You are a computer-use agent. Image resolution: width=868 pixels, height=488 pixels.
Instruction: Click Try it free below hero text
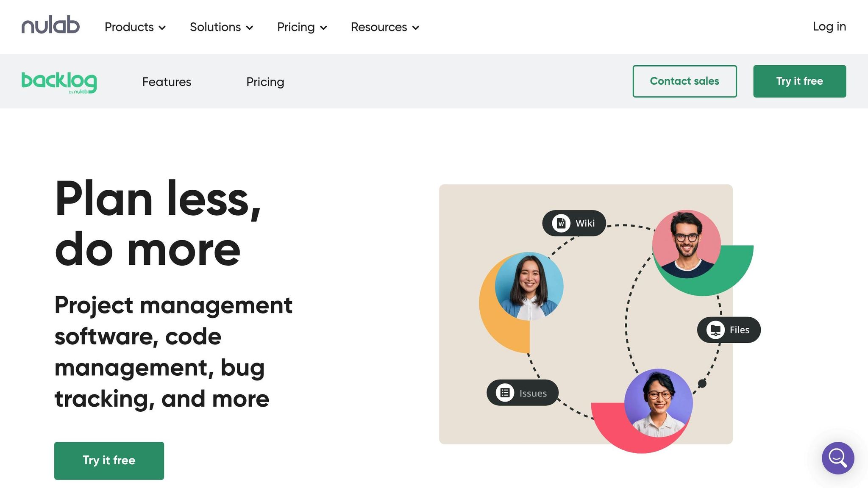(109, 460)
